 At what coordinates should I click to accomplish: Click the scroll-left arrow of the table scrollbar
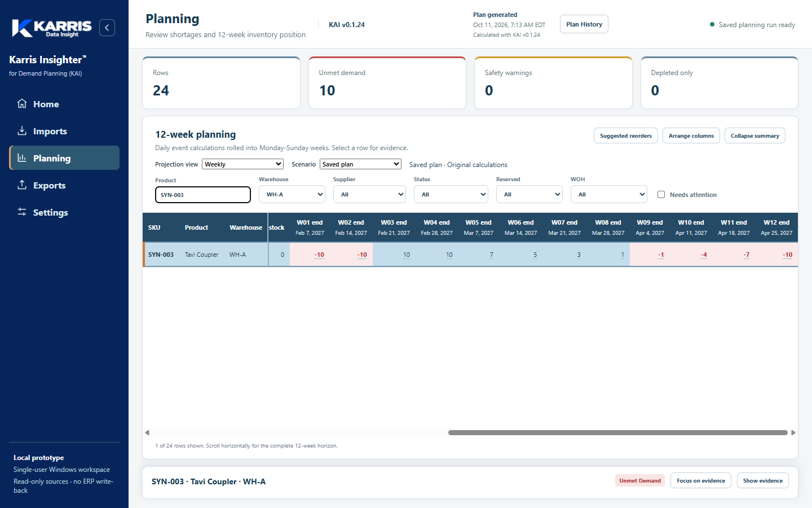[147, 433]
